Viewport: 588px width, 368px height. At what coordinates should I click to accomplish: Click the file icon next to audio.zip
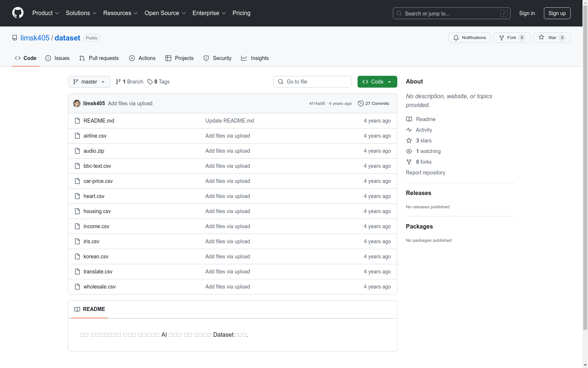(x=77, y=151)
